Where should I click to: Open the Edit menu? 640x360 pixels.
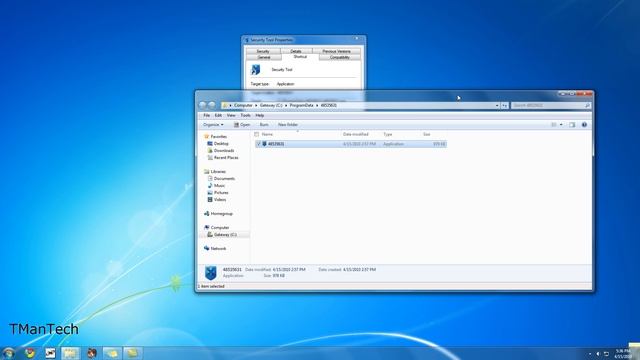click(x=218, y=116)
